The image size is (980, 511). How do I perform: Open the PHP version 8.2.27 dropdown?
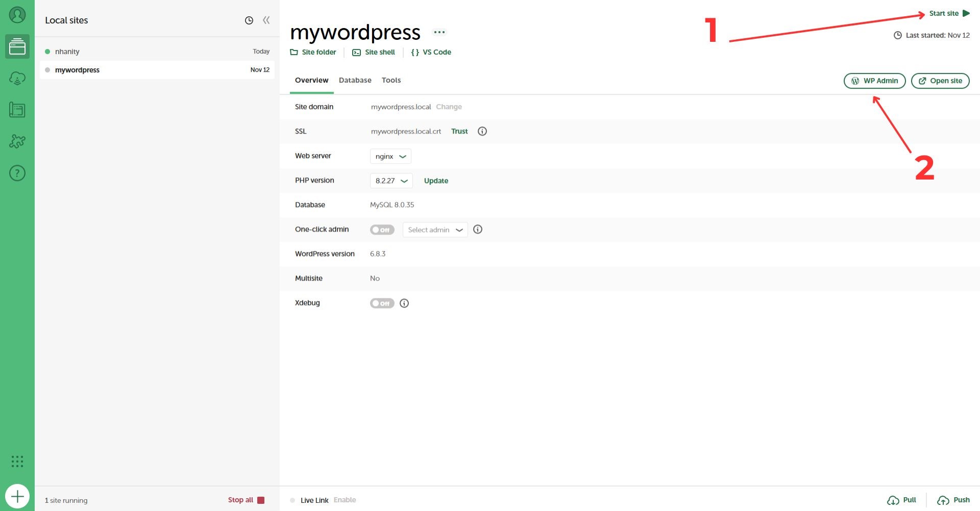pyautogui.click(x=391, y=181)
